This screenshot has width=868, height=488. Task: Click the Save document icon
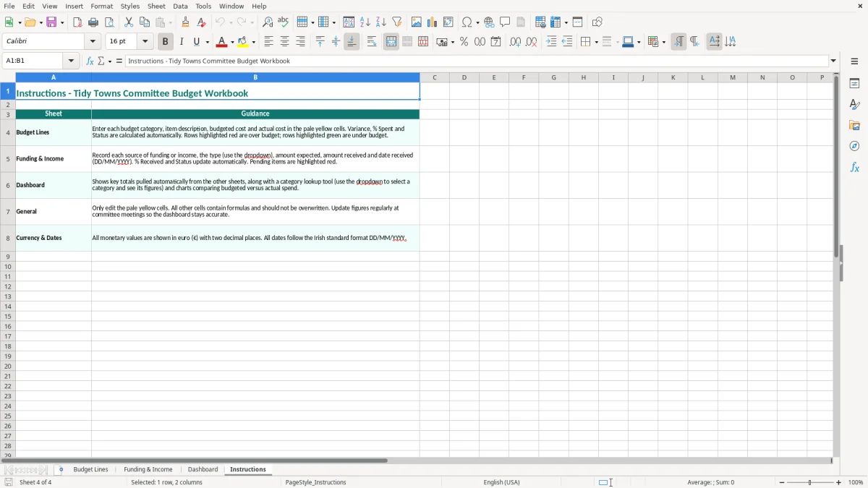pyautogui.click(x=51, y=22)
